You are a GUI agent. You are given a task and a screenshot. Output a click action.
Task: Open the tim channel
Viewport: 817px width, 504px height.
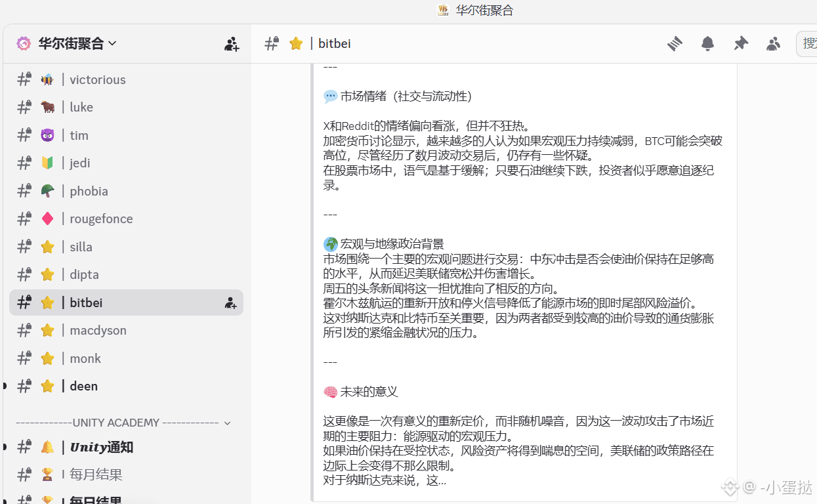(126, 135)
